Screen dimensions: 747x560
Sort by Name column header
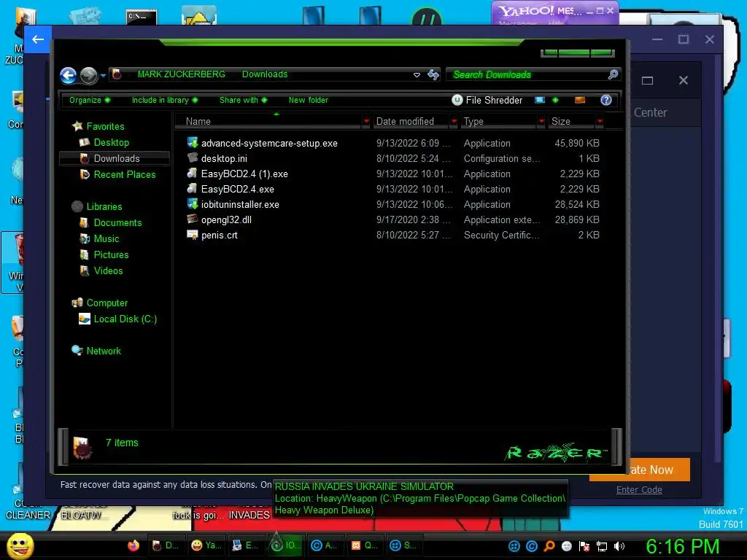click(x=269, y=122)
